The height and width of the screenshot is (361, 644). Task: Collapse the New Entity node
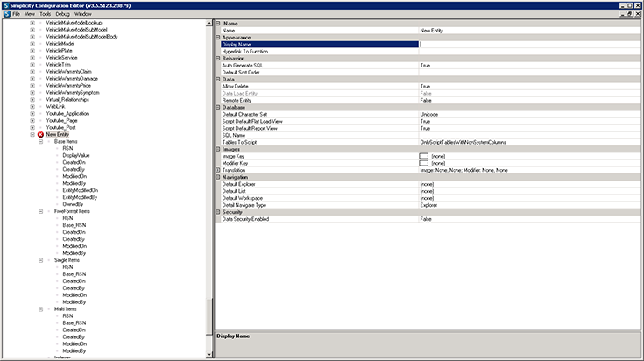tap(32, 134)
